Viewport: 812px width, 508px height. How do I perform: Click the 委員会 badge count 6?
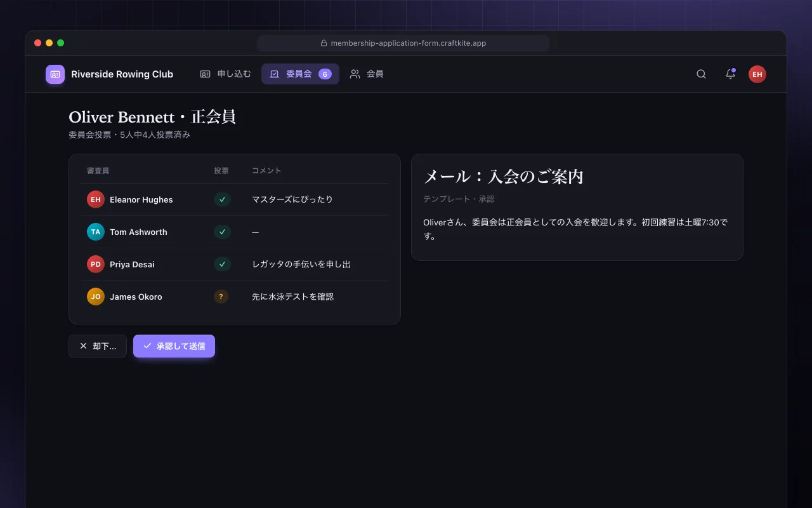[325, 74]
